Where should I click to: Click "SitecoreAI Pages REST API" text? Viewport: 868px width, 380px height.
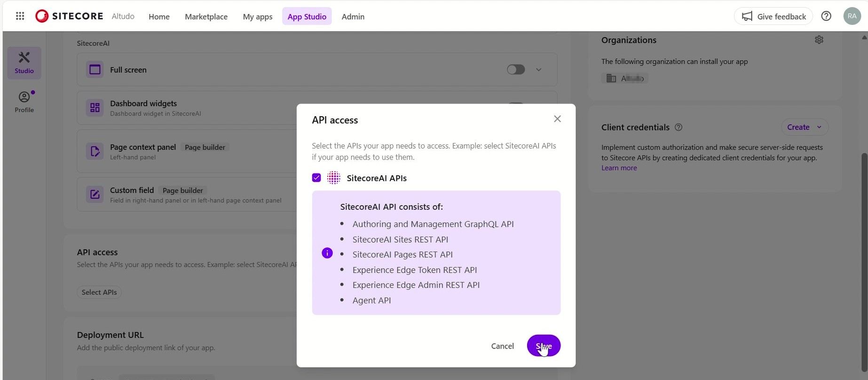click(x=402, y=254)
